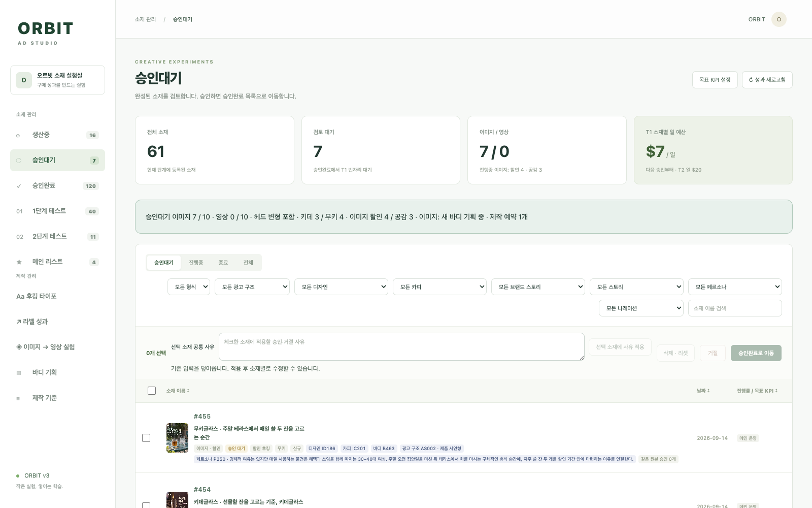Switch to the 종료 tab
812x508 pixels.
(x=223, y=263)
